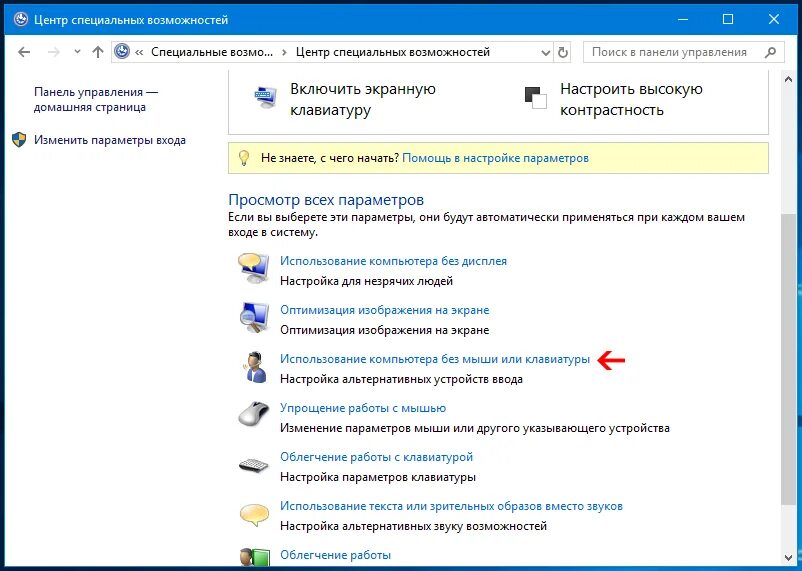Select Настроить высокую контрастность
802x571 pixels.
[631, 99]
